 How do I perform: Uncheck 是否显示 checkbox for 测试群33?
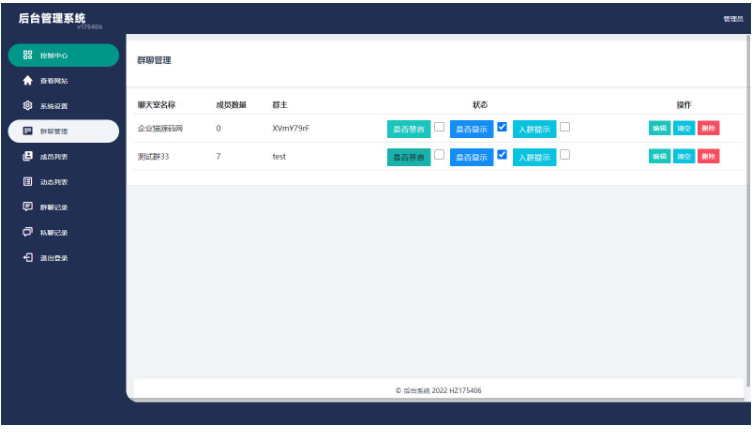pyautogui.click(x=503, y=155)
